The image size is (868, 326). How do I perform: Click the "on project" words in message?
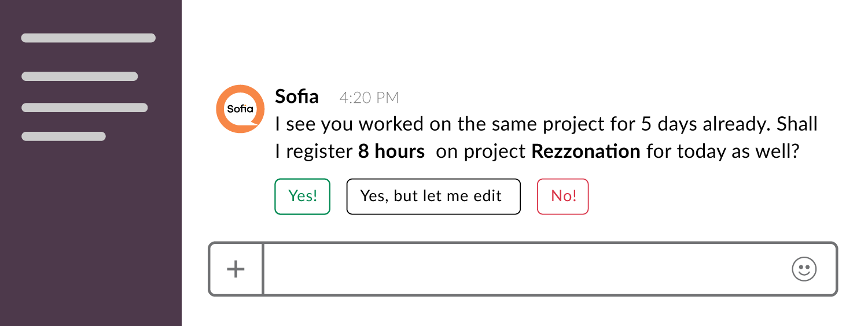pos(480,151)
